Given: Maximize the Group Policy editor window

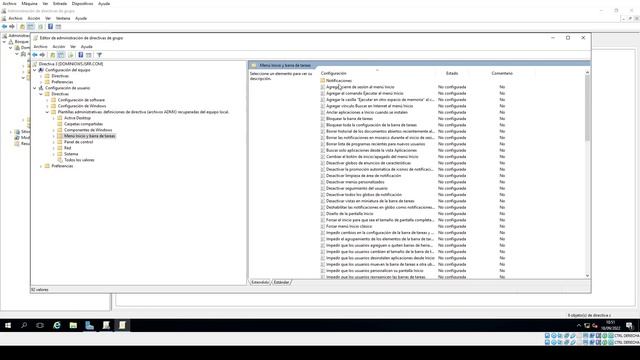Looking at the screenshot, I should 568,38.
